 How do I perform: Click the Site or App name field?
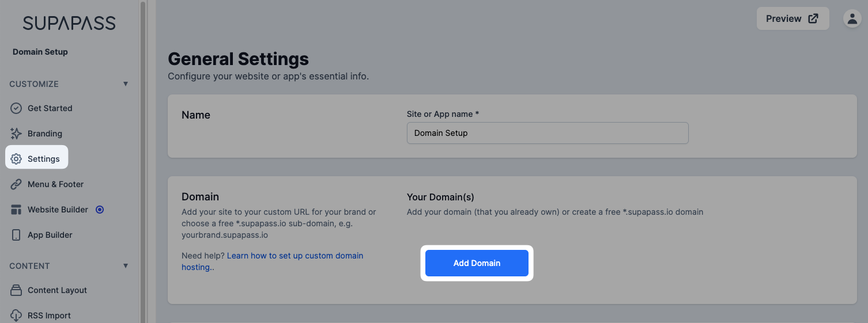point(548,133)
